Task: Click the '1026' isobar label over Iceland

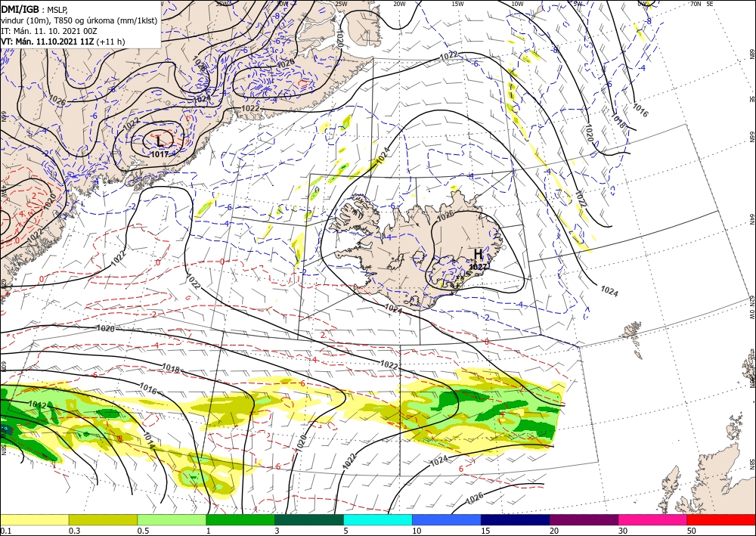Action: (x=445, y=215)
